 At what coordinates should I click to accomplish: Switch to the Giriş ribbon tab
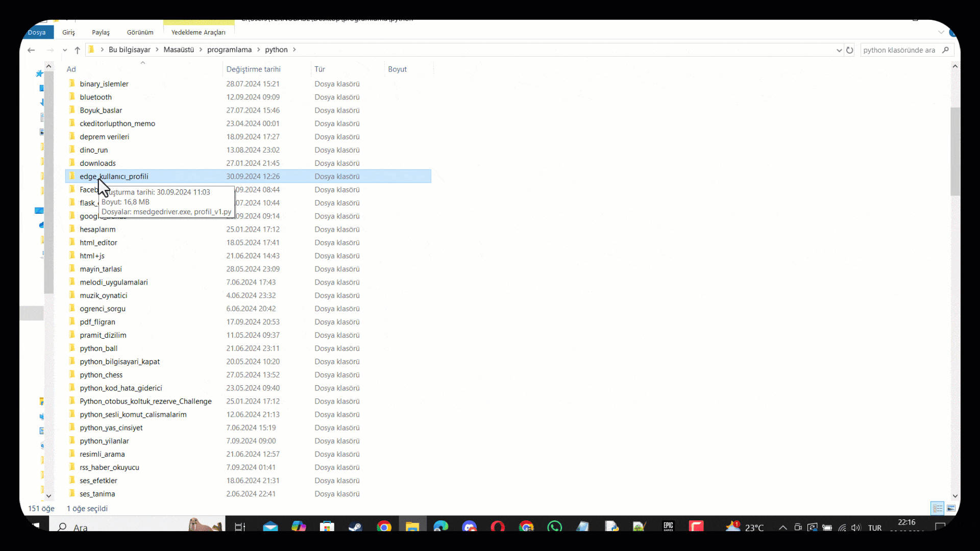(x=68, y=32)
